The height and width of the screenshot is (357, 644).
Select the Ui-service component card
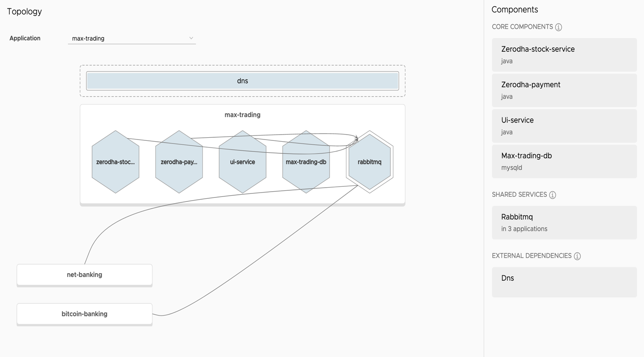tap(564, 126)
